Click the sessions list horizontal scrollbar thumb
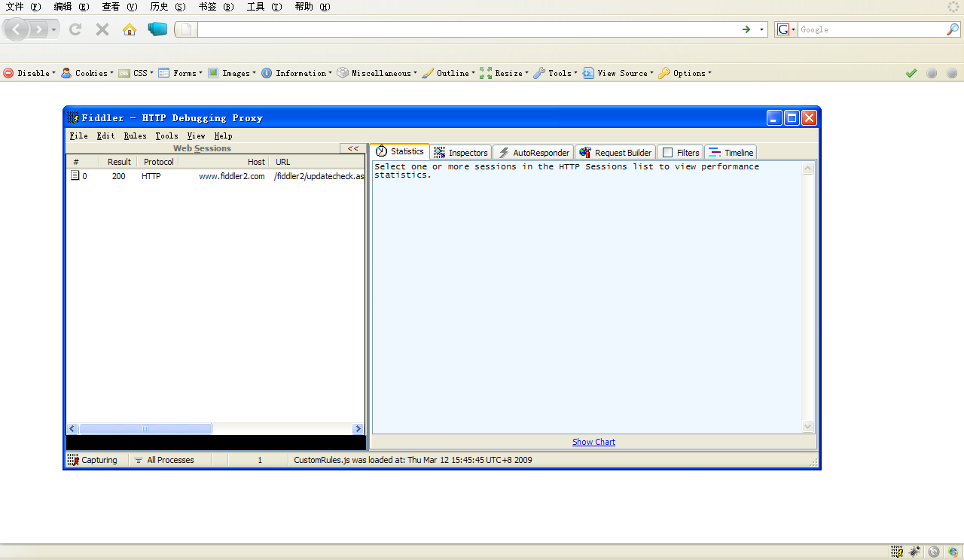The height and width of the screenshot is (560, 964). 145,428
